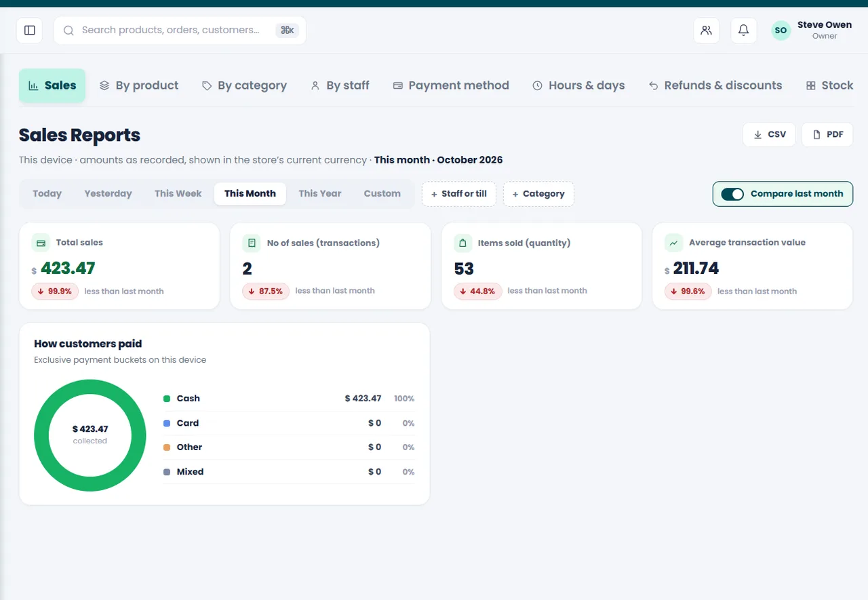Click the 99.6% decrease badge
The width and height of the screenshot is (868, 600).
688,292
